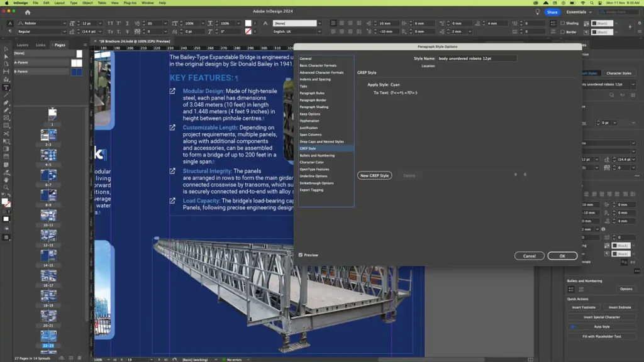Select the Scissors tool
Screen dimensions: 644x362
click(x=6, y=133)
